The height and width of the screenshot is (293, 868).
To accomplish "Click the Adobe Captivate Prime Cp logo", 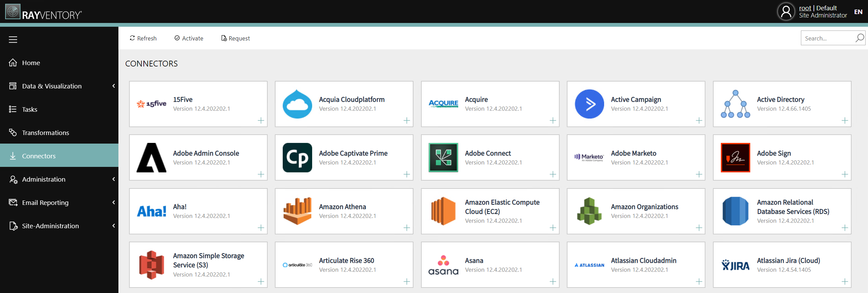I will tap(297, 158).
